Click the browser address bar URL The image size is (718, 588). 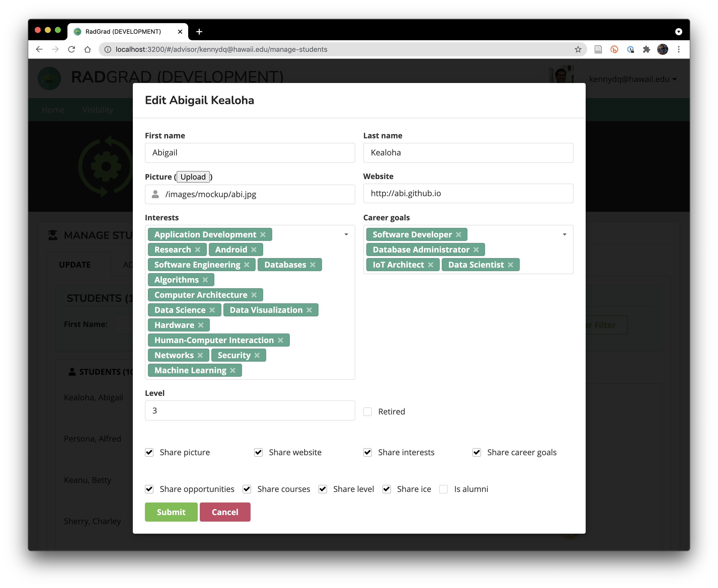[222, 50]
